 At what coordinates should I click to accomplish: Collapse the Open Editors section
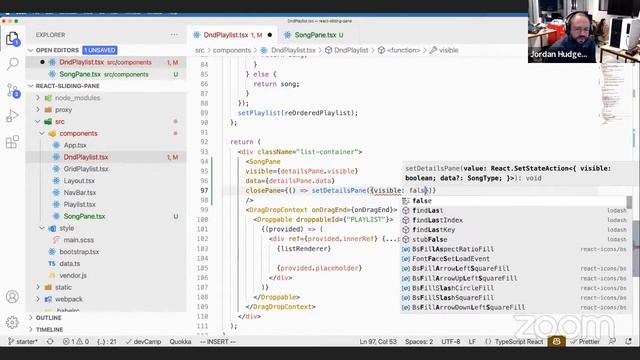point(31,50)
